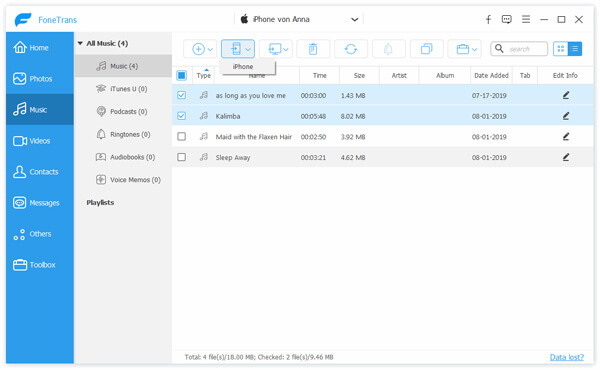Click the Export to PC monitor icon
This screenshot has height=370, width=600.
pyautogui.click(x=275, y=49)
